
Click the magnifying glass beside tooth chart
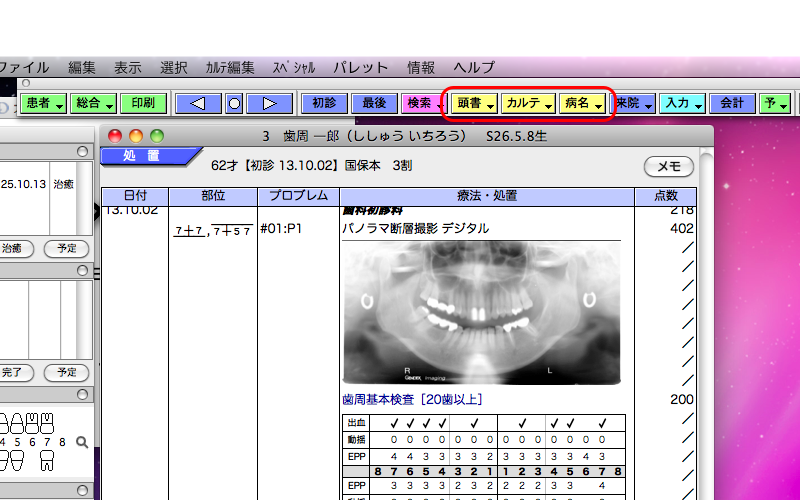coord(82,442)
